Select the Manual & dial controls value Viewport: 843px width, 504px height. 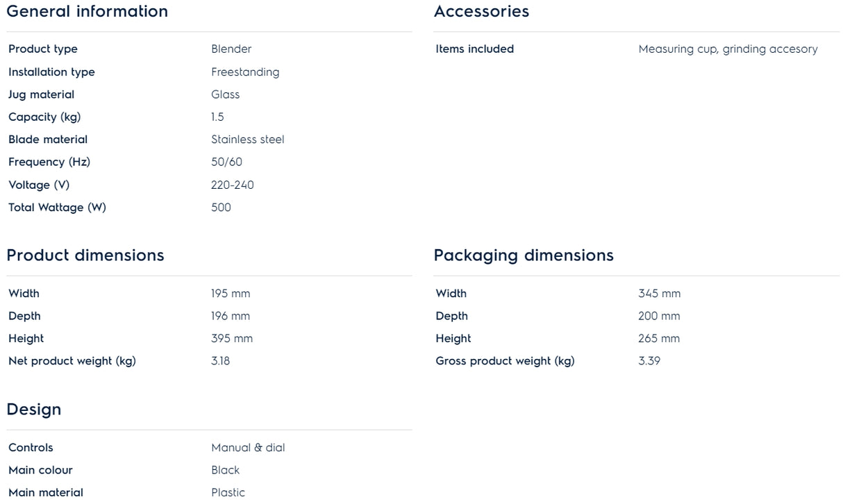point(248,448)
